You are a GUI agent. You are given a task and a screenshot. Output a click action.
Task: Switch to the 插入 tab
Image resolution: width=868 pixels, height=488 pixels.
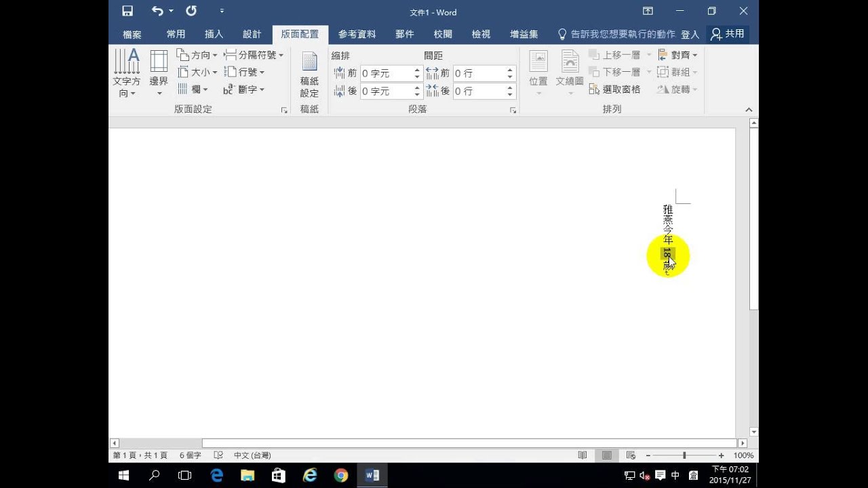pos(214,35)
